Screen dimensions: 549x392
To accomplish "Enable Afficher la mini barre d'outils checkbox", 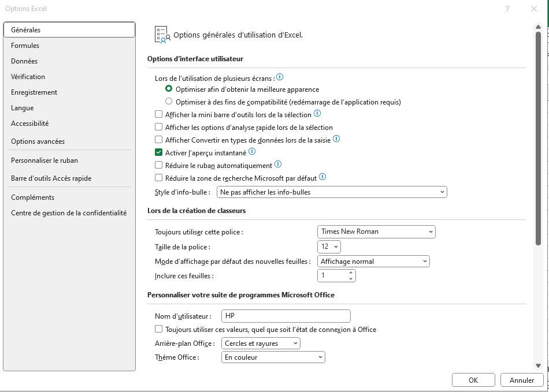I will [158, 114].
